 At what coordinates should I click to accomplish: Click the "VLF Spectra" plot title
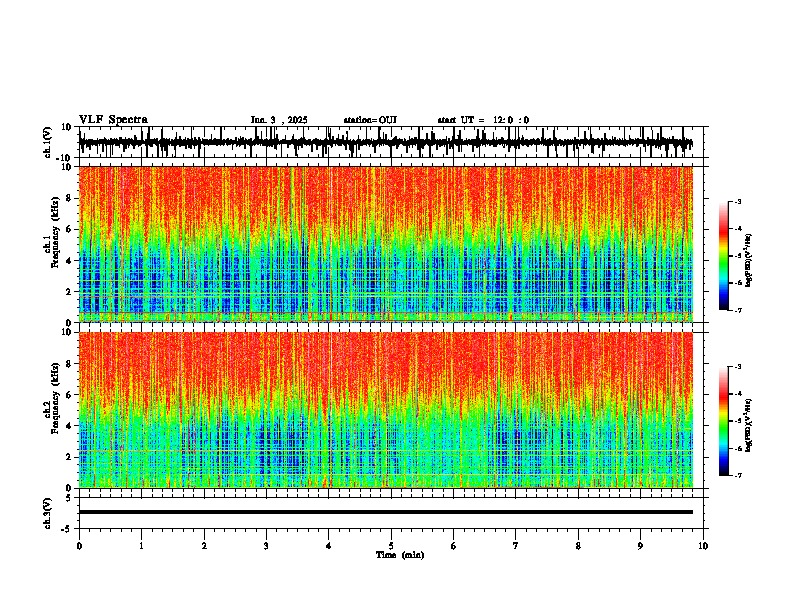tap(113, 120)
